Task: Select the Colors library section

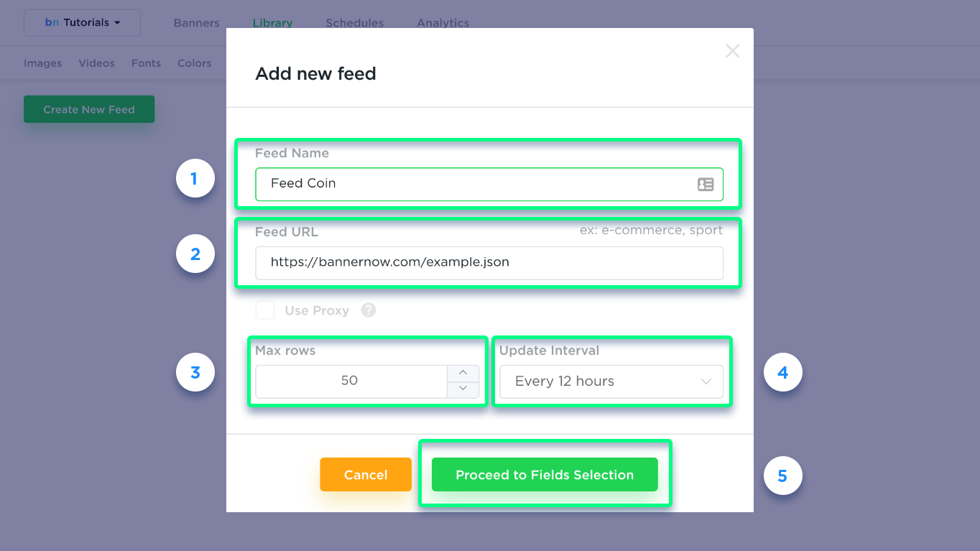Action: [x=195, y=63]
